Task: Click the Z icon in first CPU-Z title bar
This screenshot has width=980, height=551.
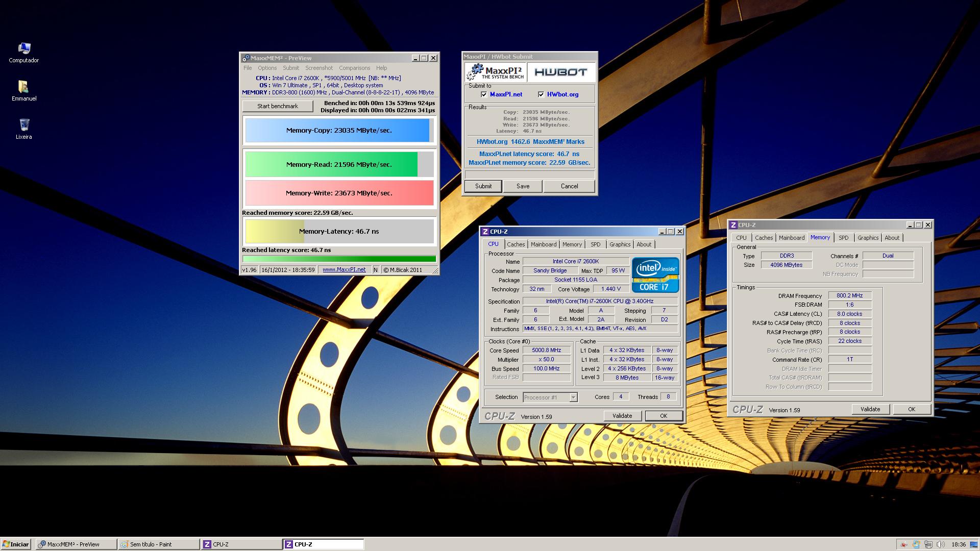Action: 485,232
